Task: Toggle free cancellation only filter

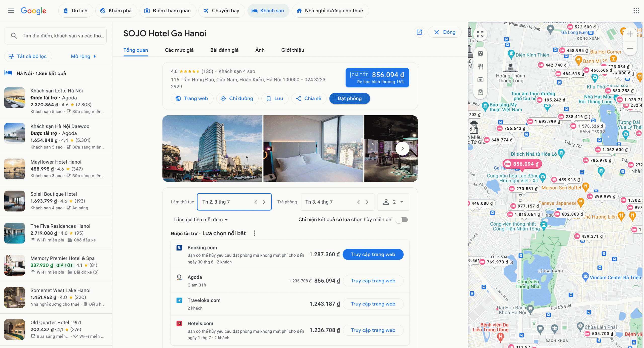Action: coord(402,220)
